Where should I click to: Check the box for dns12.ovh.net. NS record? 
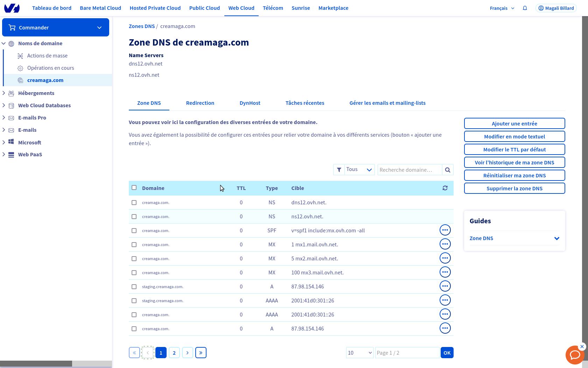[x=134, y=203]
